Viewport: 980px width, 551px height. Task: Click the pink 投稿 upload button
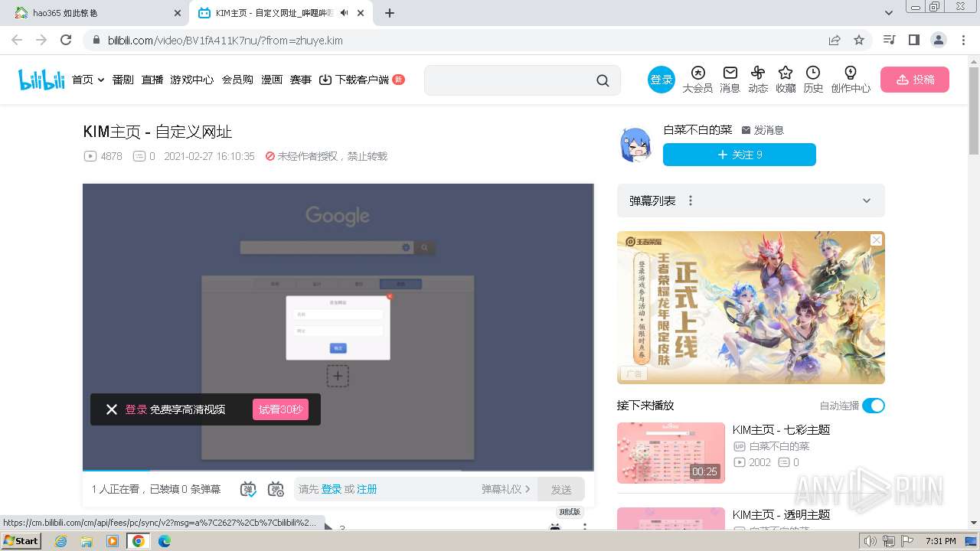point(915,80)
